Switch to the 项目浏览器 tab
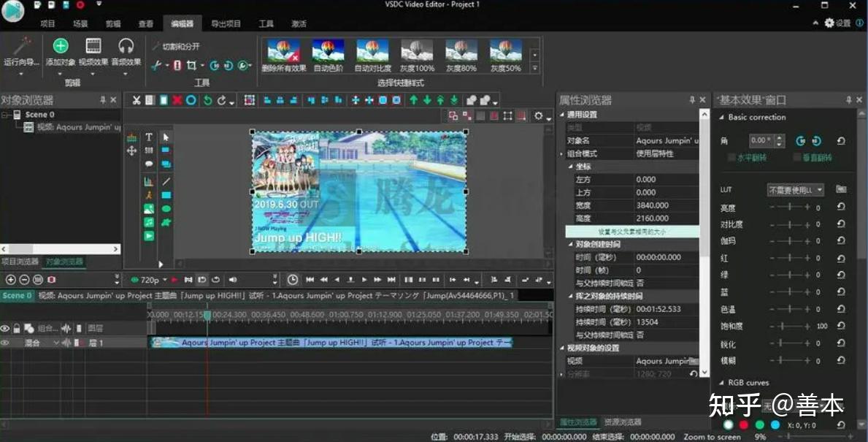The width and height of the screenshot is (868, 442). click(20, 262)
